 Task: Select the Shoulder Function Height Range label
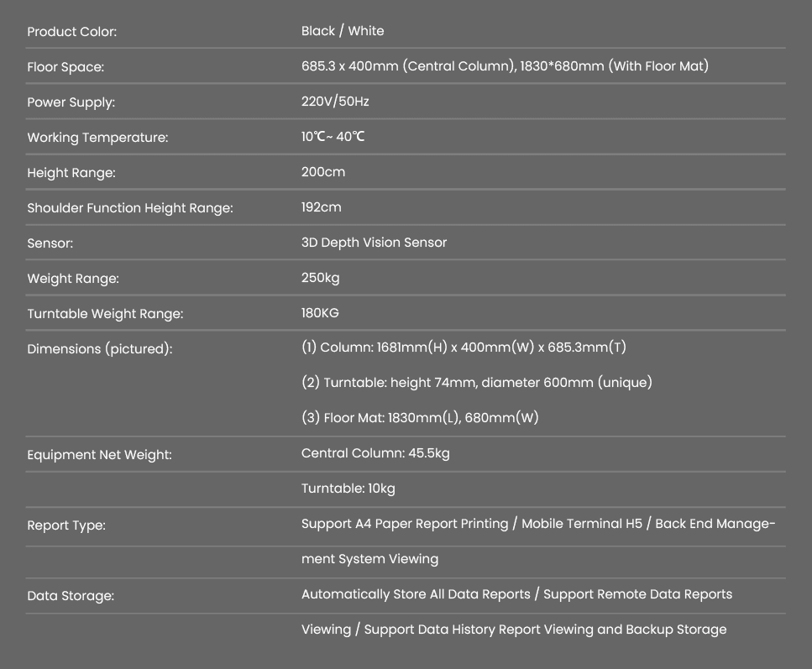(x=130, y=208)
